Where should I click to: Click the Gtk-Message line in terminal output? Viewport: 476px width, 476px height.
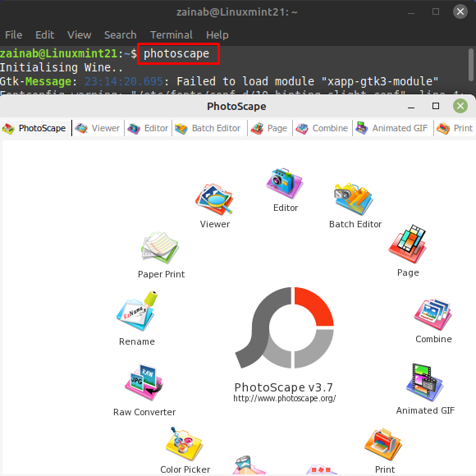pyautogui.click(x=219, y=81)
